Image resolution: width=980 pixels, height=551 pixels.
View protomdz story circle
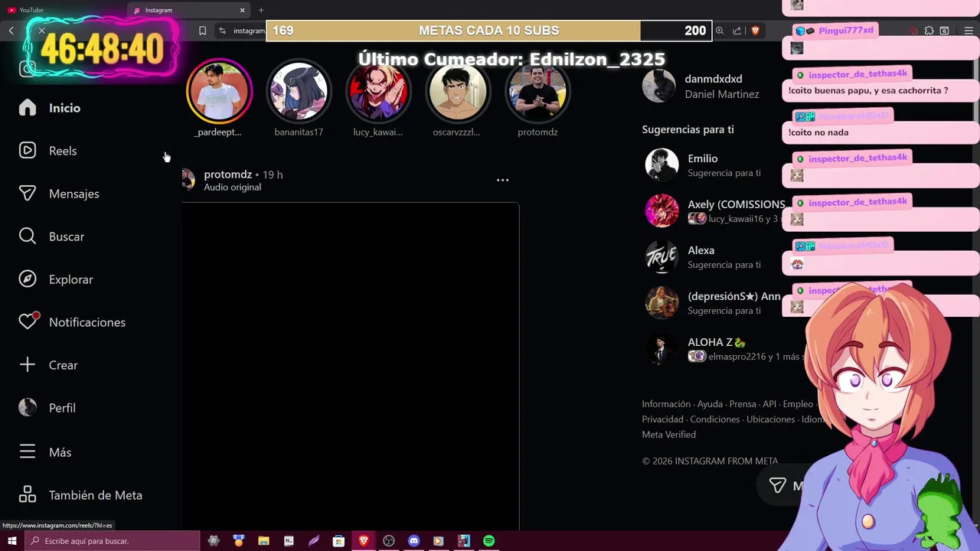(537, 91)
